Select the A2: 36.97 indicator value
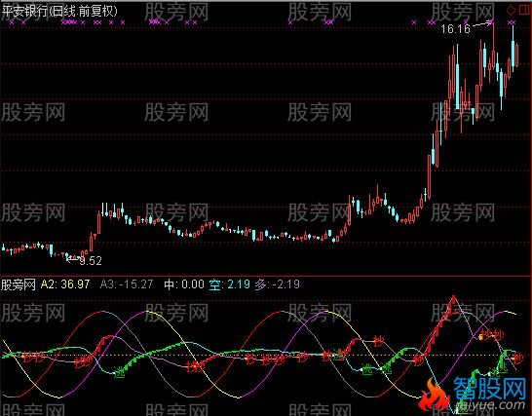This screenshot has width=532, height=416. tap(65, 284)
